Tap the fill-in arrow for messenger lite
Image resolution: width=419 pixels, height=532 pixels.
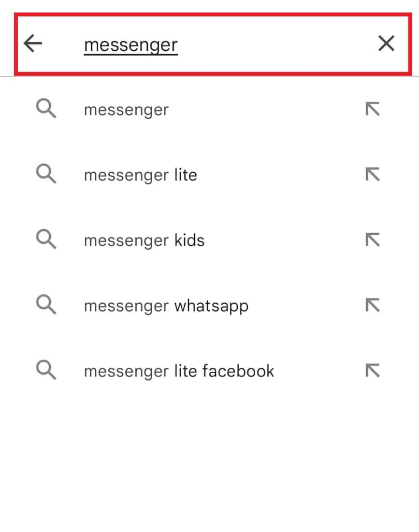click(x=373, y=174)
